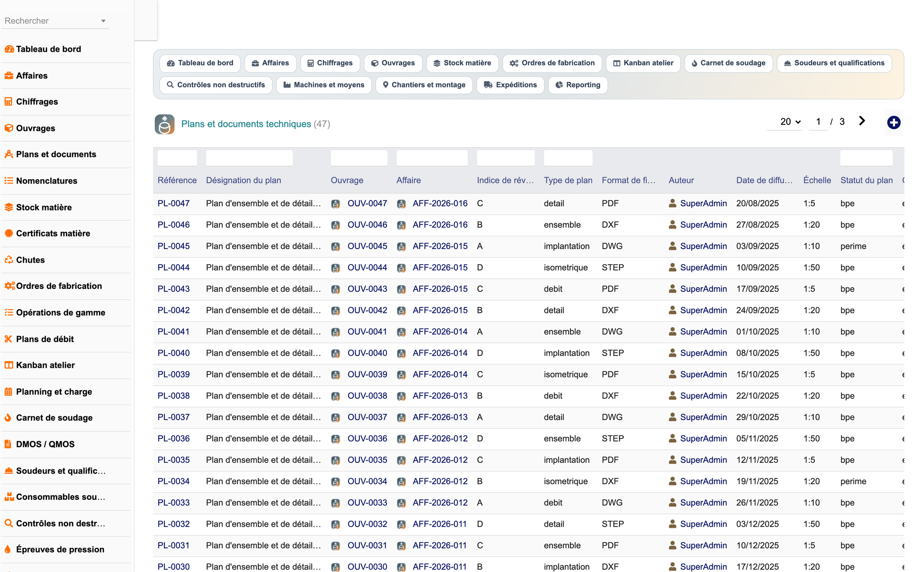
Task: Click the Plans de débit scissors icon
Action: point(9,339)
